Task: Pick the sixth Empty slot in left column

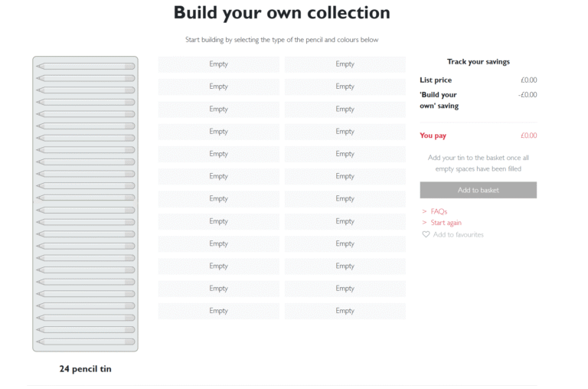Action: [218, 176]
